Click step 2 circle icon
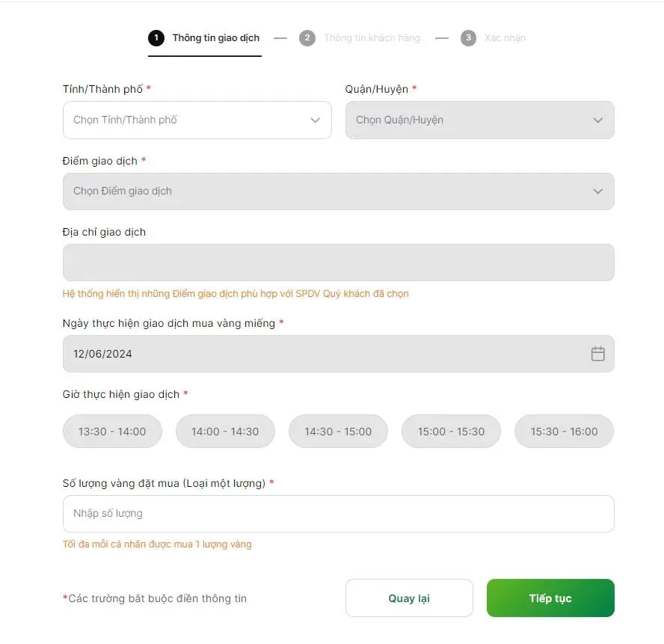 click(307, 38)
